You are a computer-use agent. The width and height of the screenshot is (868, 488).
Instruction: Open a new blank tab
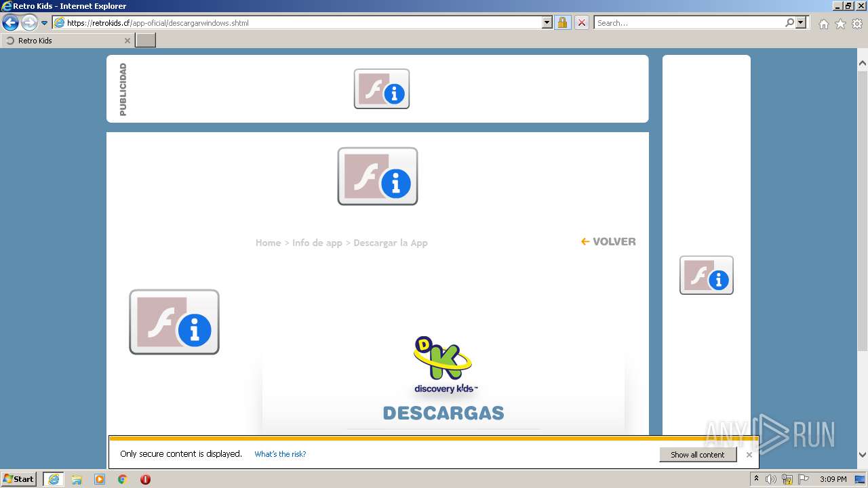(146, 41)
